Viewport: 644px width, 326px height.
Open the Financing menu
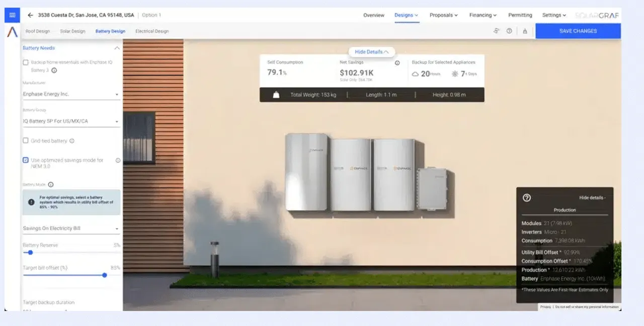pos(482,15)
